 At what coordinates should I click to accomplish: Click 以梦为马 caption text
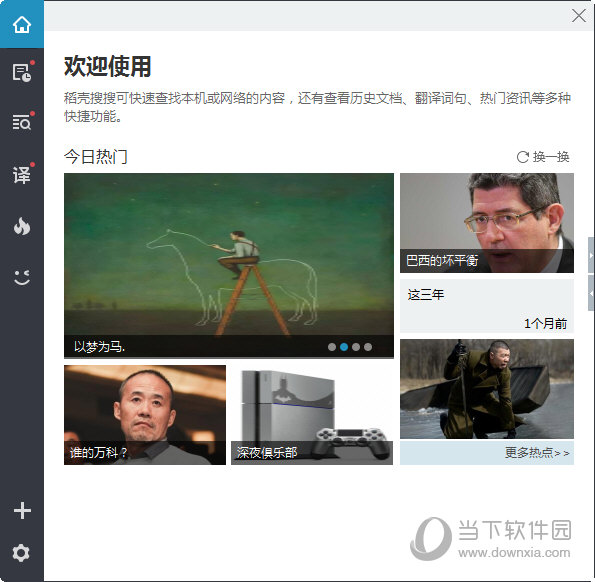[99, 347]
